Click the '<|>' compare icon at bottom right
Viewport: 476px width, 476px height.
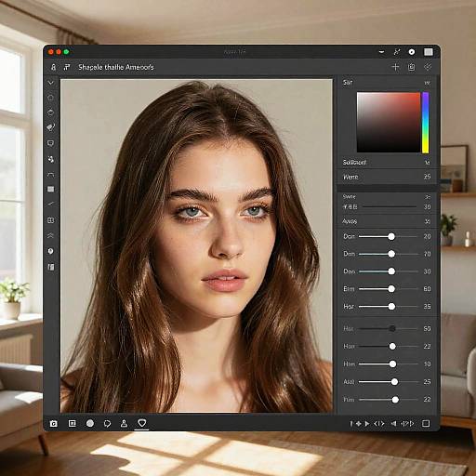pyautogui.click(x=379, y=424)
